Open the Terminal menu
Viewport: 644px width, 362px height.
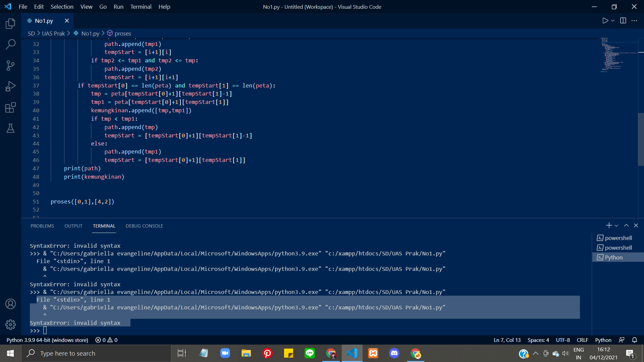coord(141,7)
